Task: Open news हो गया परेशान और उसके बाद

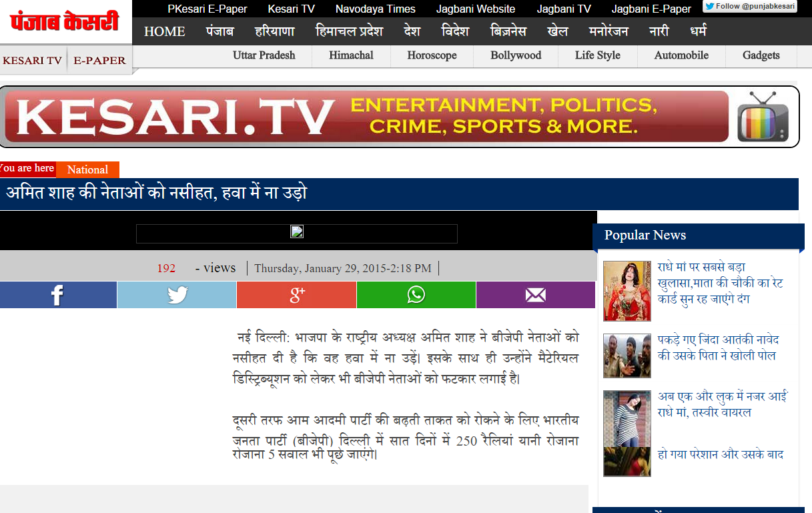Action: pyautogui.click(x=721, y=455)
